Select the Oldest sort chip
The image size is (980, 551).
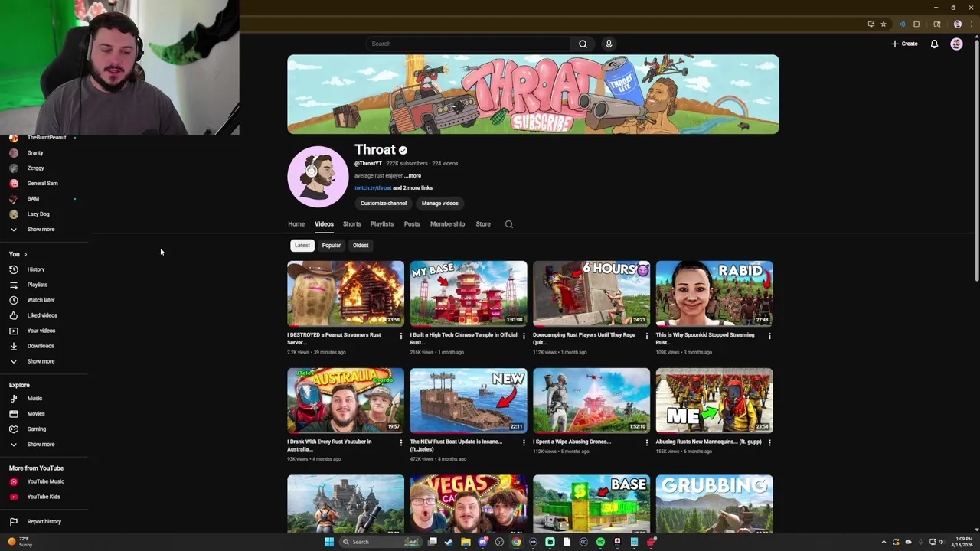pyautogui.click(x=361, y=246)
